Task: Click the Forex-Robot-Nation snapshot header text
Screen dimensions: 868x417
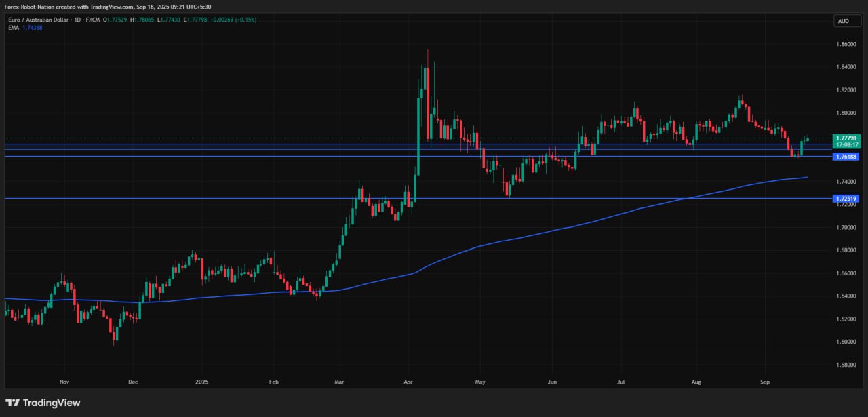Action: (108, 6)
